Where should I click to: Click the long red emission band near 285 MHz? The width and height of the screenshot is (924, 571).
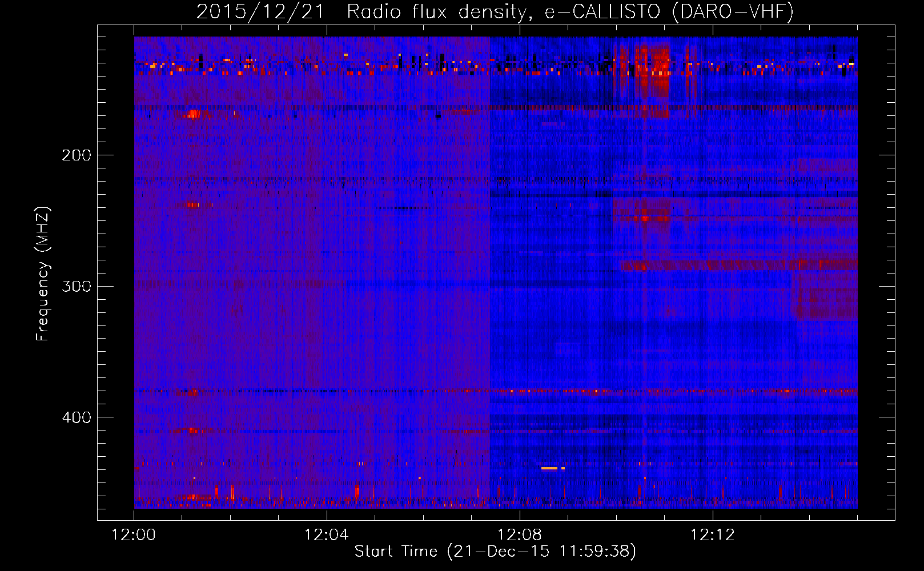(738, 265)
